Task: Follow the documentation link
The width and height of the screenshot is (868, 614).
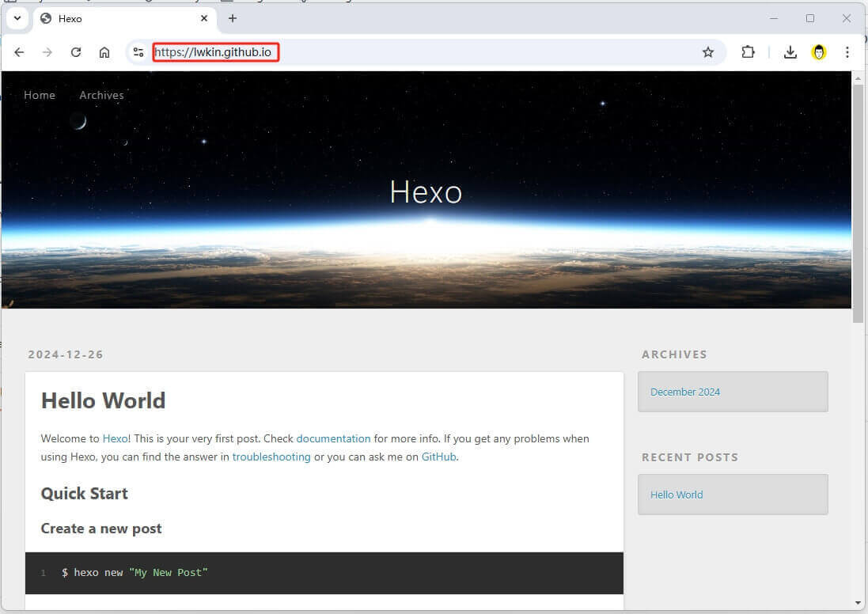Action: tap(333, 438)
